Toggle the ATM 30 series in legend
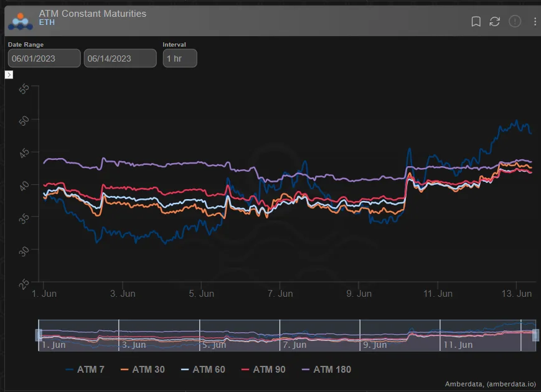 pyautogui.click(x=143, y=369)
